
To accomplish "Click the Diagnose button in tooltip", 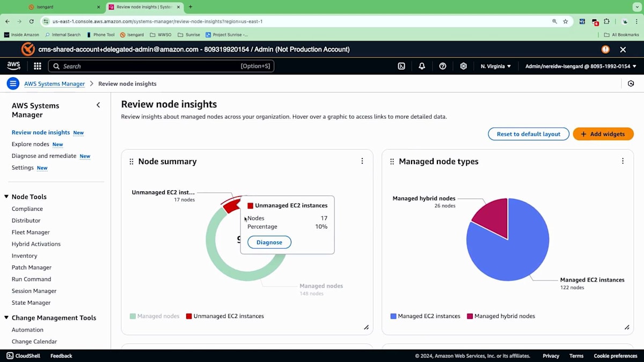I will tap(269, 242).
